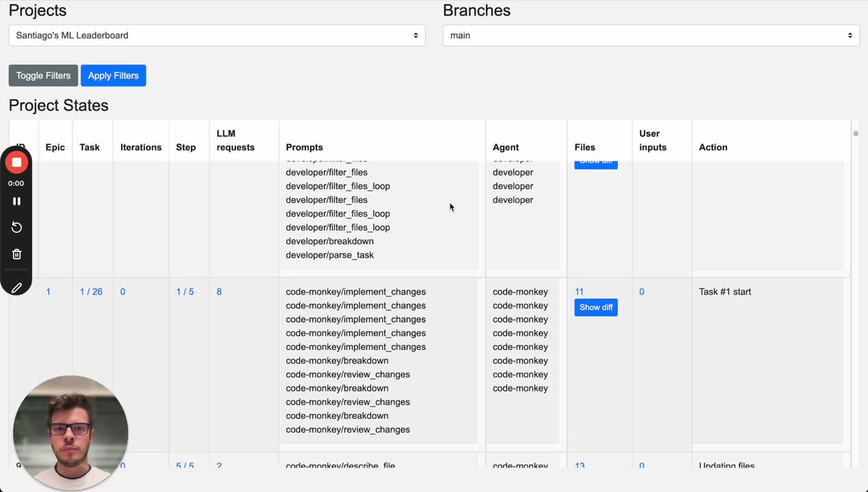Click the table's vertical scrollbar
Screen dimensions: 868x492
point(855,135)
